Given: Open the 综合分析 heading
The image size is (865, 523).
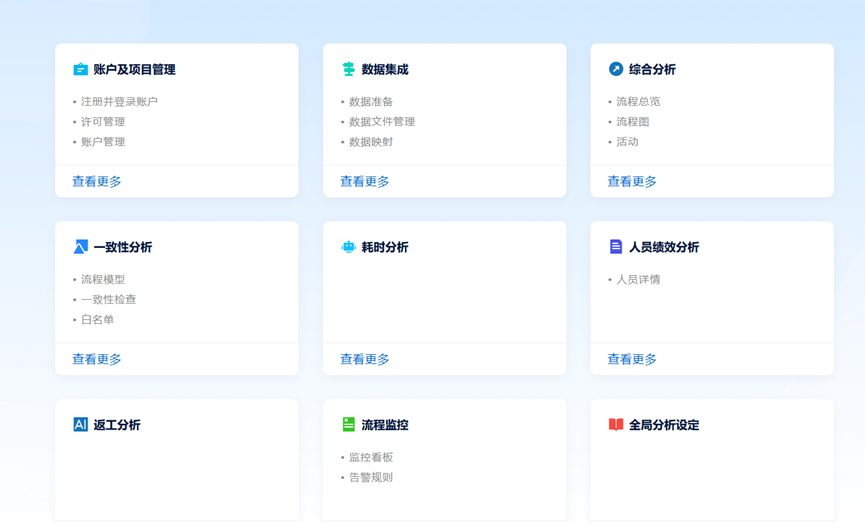Looking at the screenshot, I should coord(653,70).
